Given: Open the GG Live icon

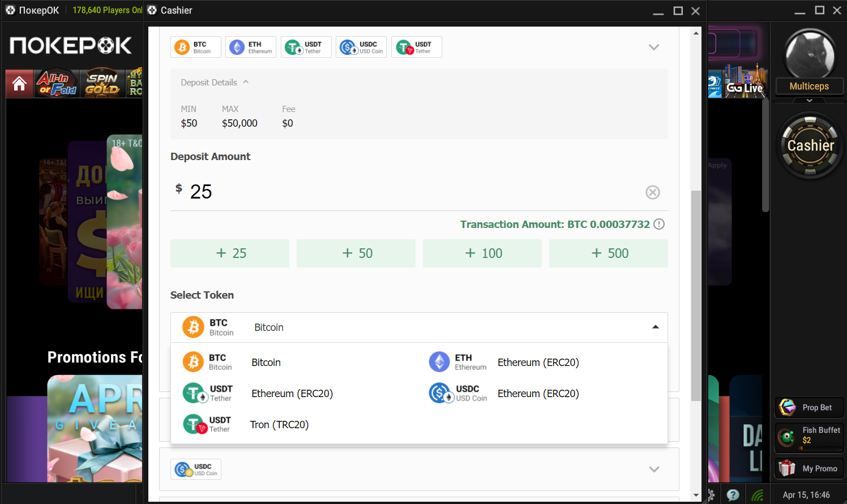Looking at the screenshot, I should pos(745,85).
